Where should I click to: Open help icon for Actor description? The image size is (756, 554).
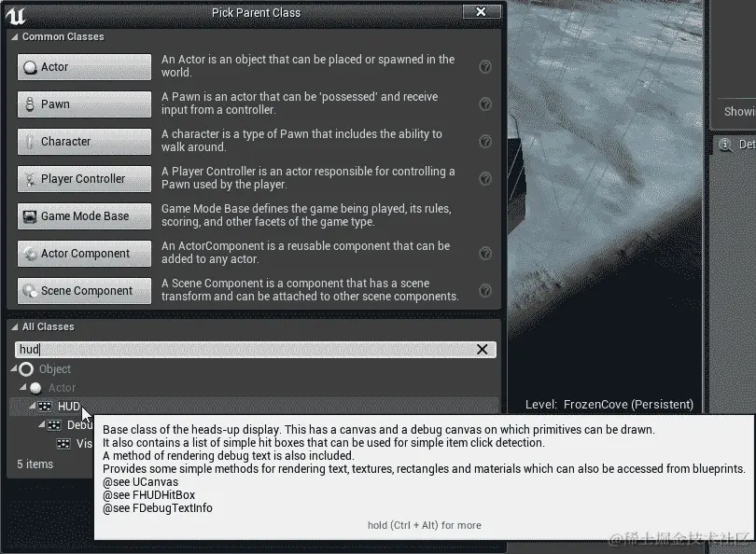[x=485, y=66]
